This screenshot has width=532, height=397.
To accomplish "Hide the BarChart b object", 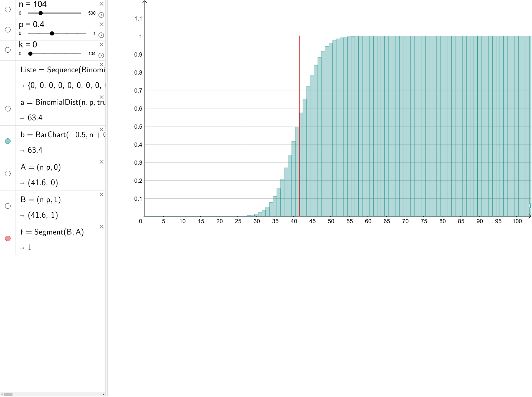I will tap(8, 141).
